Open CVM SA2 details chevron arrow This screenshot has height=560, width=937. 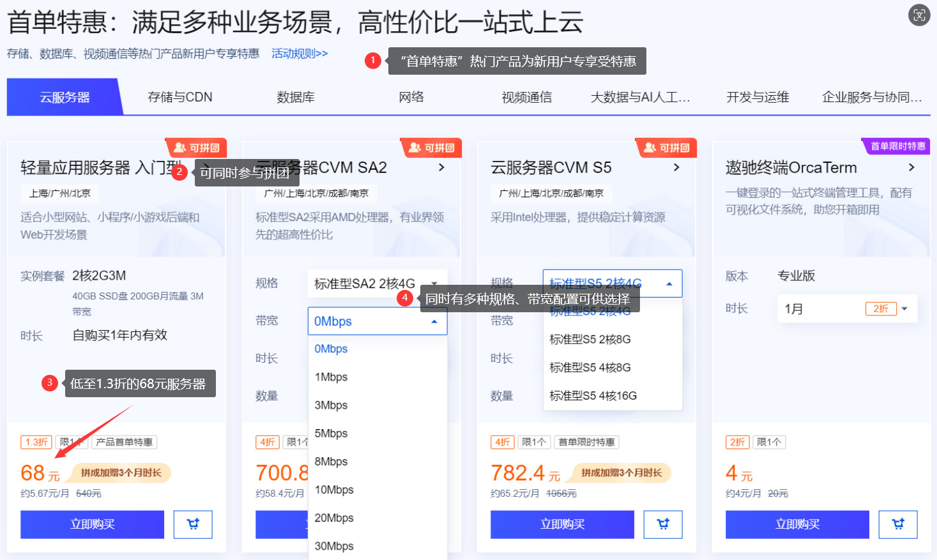[441, 167]
